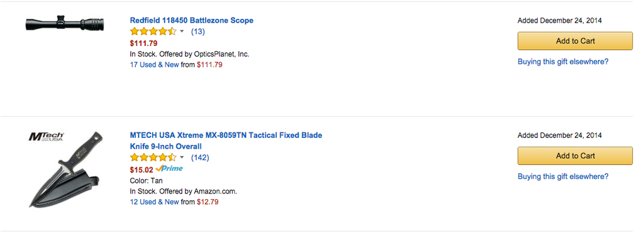Open the Redfield 118450 Battlezone Scope link
The image size is (644, 235).
pos(191,20)
